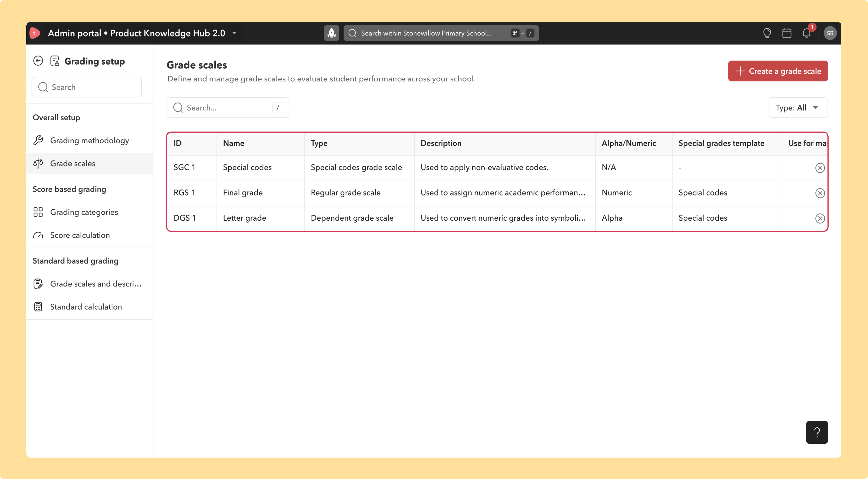Click the Search within Stonewillow Primary School field
The height and width of the screenshot is (479, 868).
click(441, 33)
